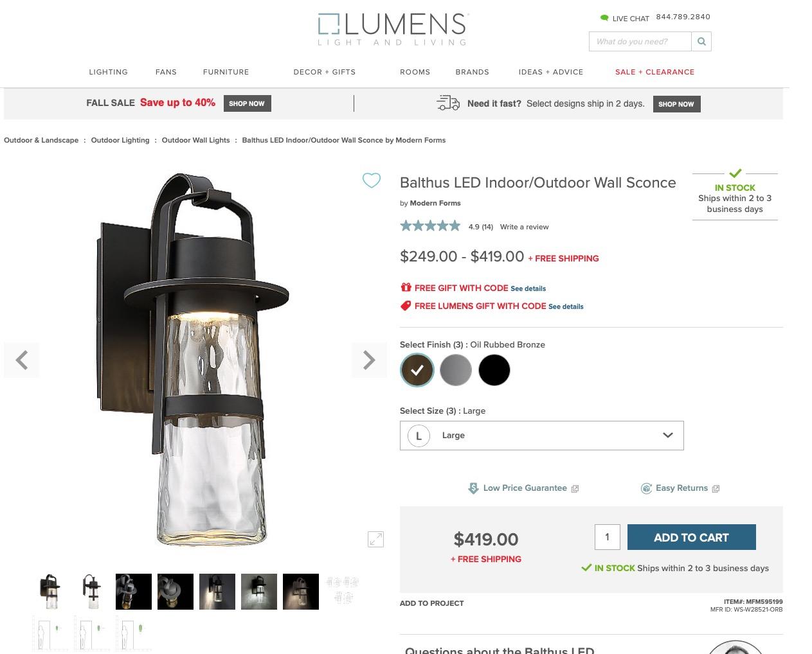Click the Add to Cart button
Viewport: 812px width, 654px height.
(x=691, y=538)
